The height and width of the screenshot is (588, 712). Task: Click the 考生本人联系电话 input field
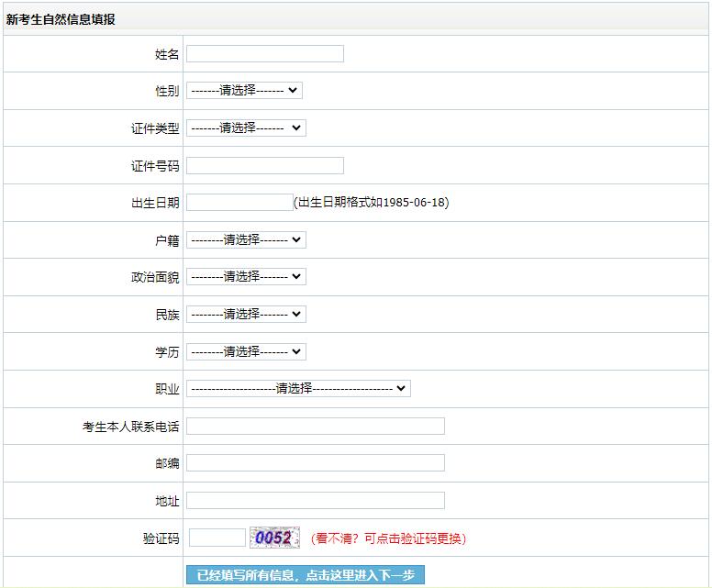[315, 427]
